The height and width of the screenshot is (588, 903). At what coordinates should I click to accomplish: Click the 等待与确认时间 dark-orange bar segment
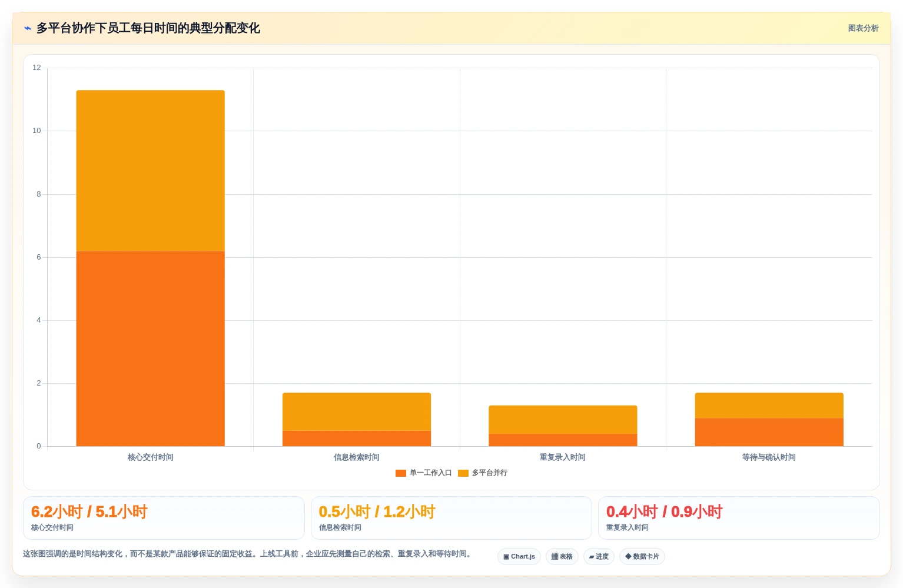pos(769,432)
